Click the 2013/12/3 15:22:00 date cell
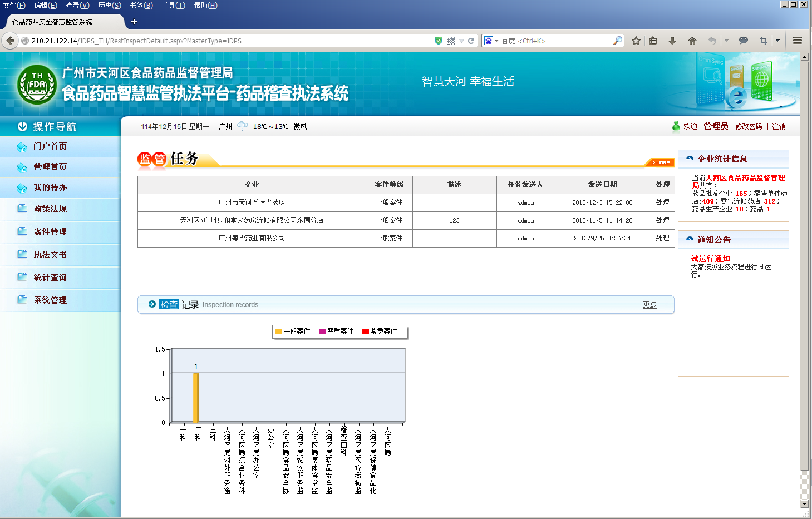 tap(603, 202)
